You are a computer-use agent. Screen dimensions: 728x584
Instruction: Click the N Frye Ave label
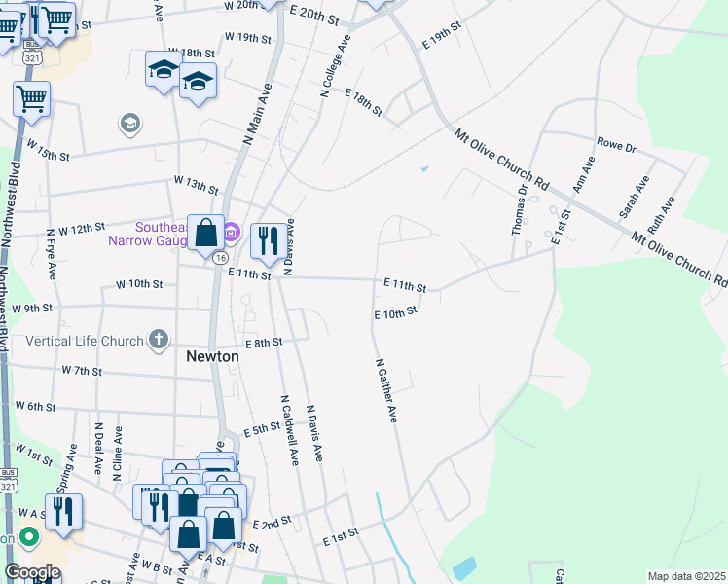click(51, 254)
